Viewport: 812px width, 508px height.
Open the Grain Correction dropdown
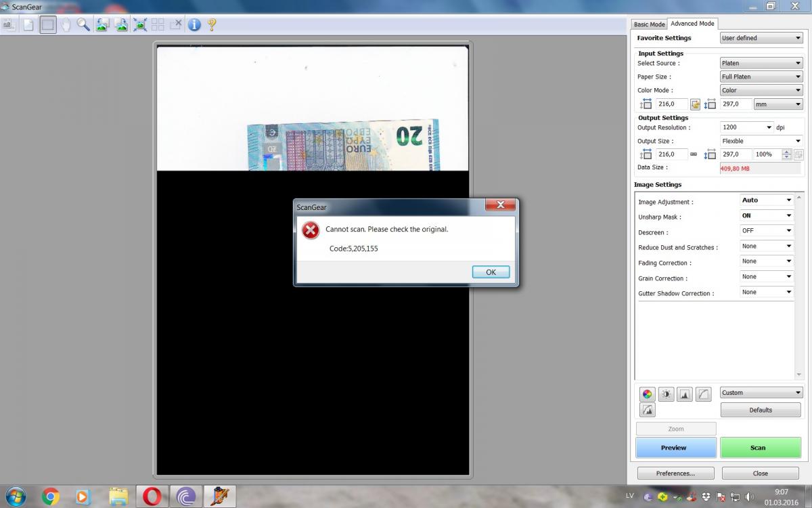767,277
